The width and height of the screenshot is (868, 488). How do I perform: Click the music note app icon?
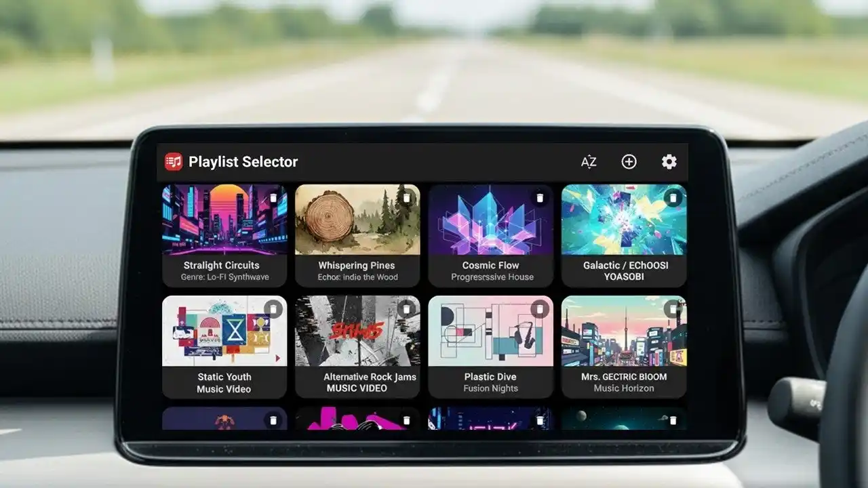[173, 161]
